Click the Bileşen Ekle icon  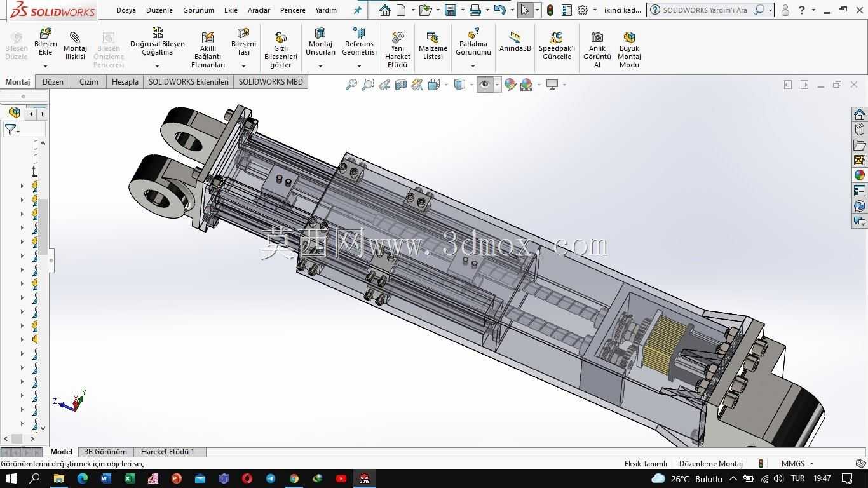45,33
